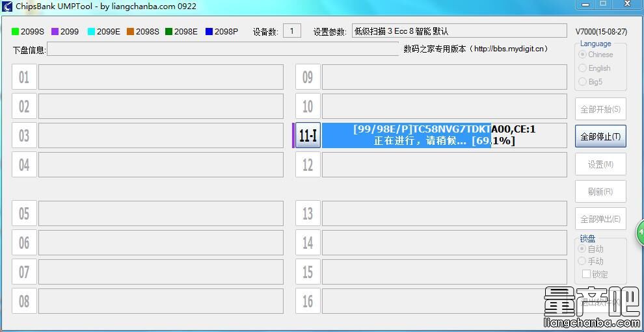
Task: Click port button 12
Action: click(308, 164)
